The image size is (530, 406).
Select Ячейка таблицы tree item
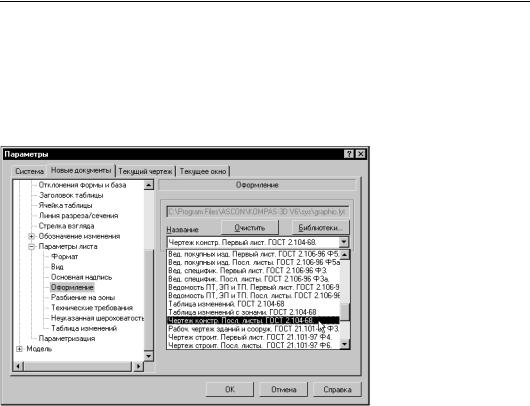(65, 205)
